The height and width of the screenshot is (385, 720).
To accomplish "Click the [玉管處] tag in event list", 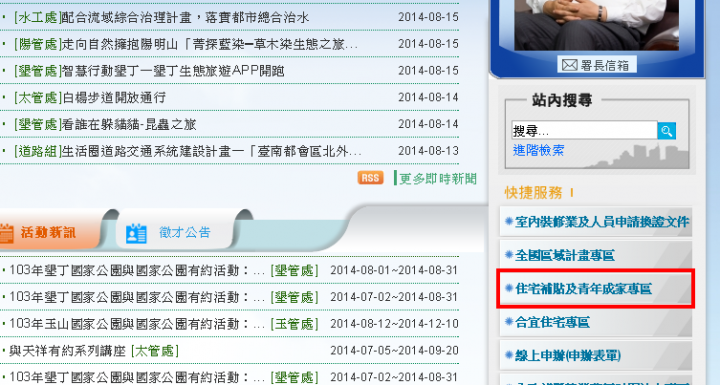I will pyautogui.click(x=294, y=324).
